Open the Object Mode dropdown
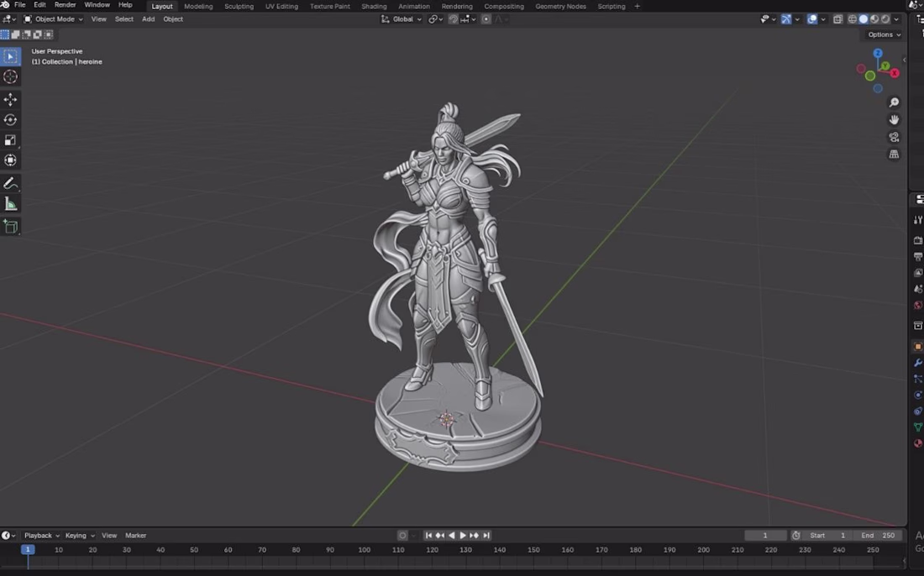The height and width of the screenshot is (576, 924). 53,19
